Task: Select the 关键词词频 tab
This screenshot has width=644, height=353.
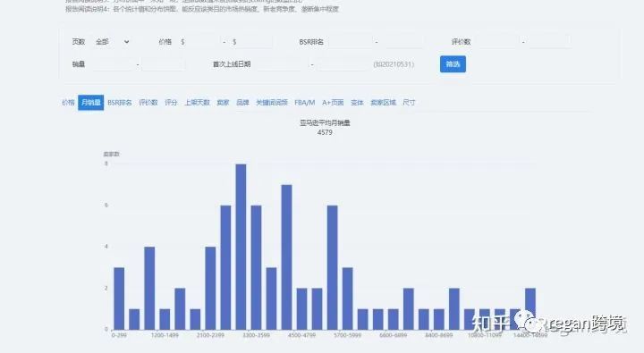Action: tap(272, 103)
